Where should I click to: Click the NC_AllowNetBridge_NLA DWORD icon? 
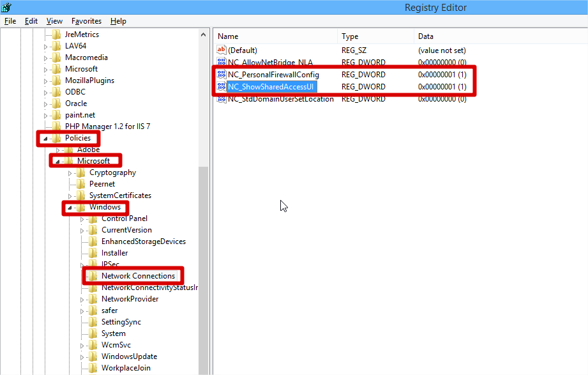[x=222, y=63]
